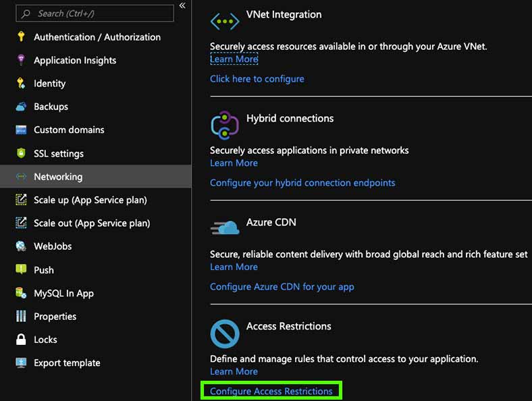Screen dimensions: 532x401
Task: Click the VNet Integration icon
Action: 225,22
